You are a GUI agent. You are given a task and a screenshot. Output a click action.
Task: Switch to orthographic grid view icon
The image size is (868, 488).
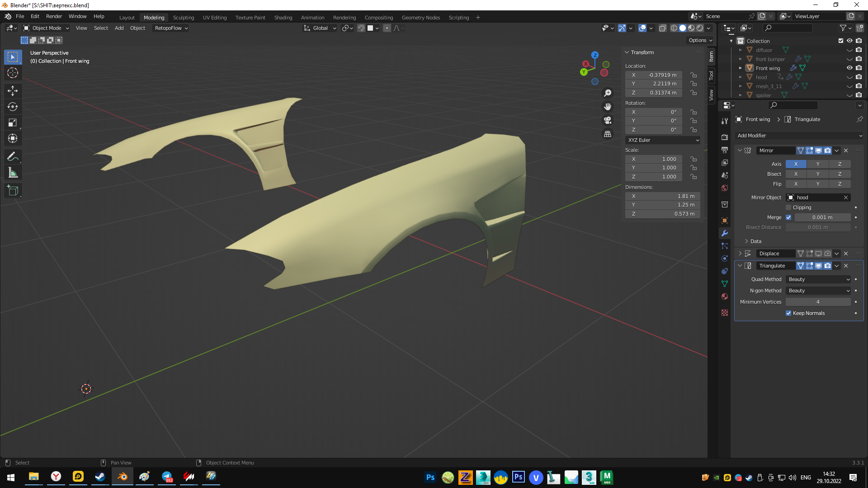[608, 134]
